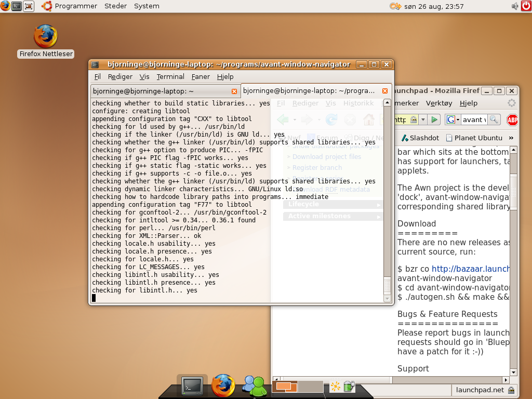Click Firefox horizontal scrollbar right arrow
Image resolution: width=532 pixels, height=399 pixels.
[x=506, y=380]
